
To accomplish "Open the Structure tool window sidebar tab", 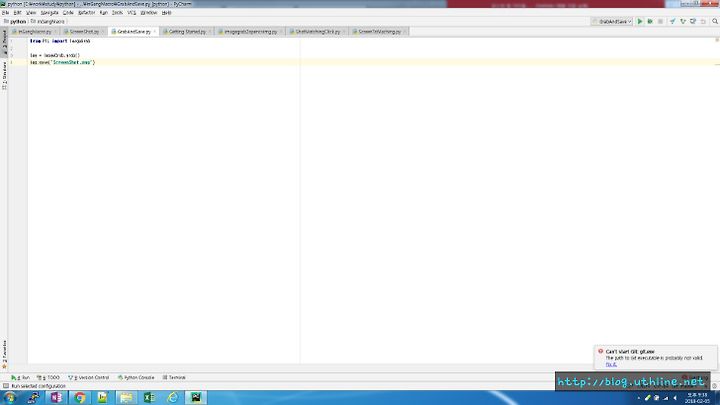I will tap(5, 75).
